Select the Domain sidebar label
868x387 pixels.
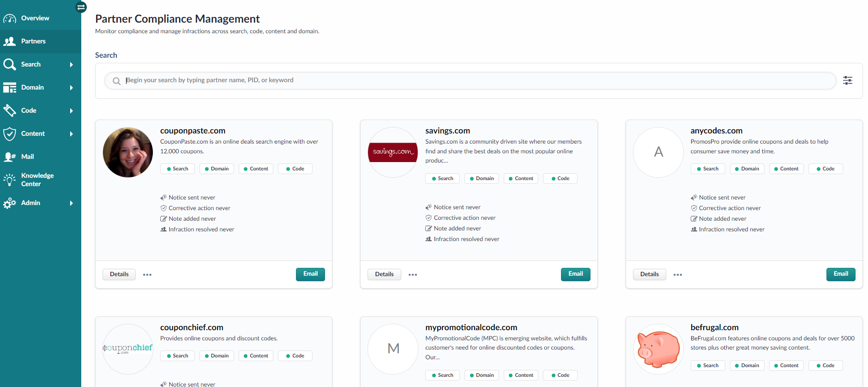[x=32, y=87]
